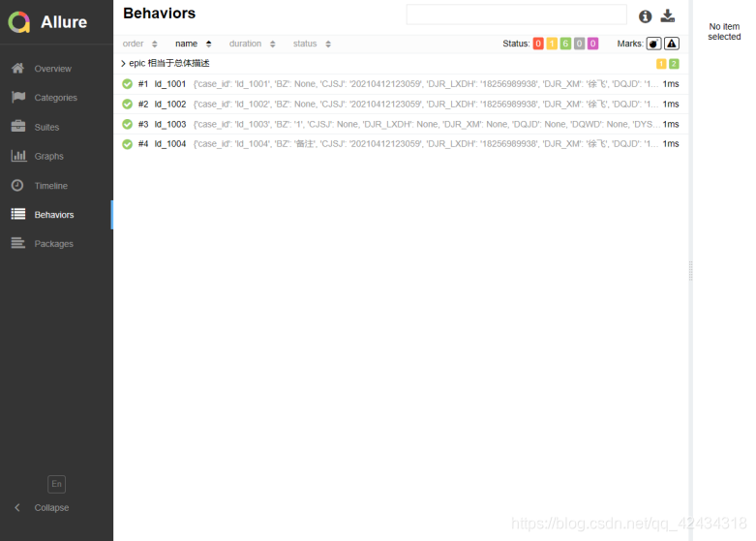Toggle the yellow broken status filter
Image resolution: width=756 pixels, height=541 pixels.
tap(552, 44)
